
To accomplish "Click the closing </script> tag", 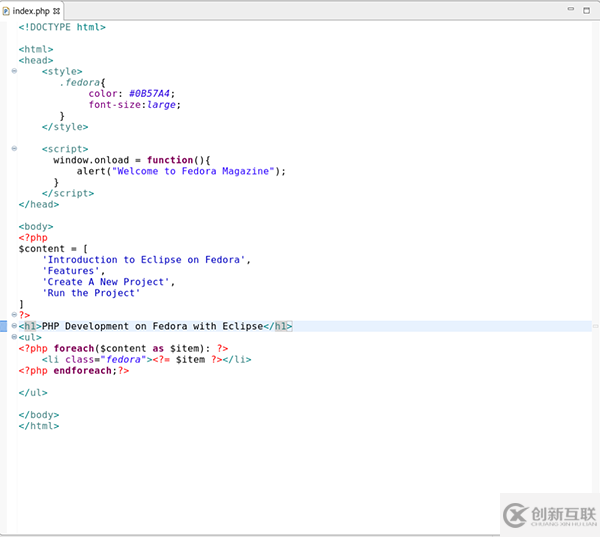I will (68, 193).
